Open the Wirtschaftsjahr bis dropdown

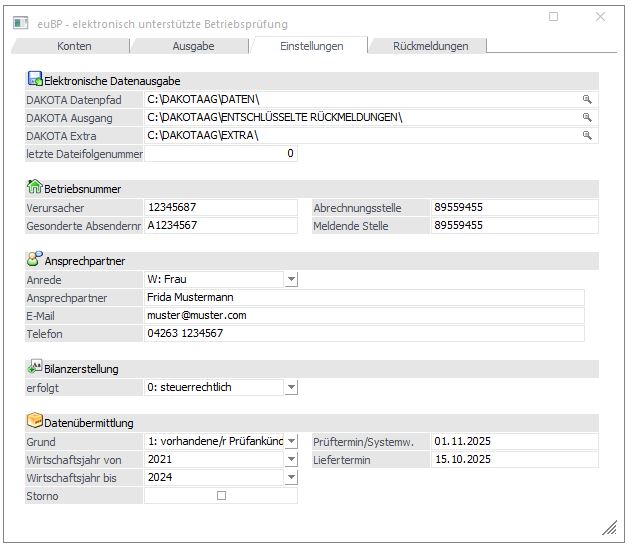point(290,478)
